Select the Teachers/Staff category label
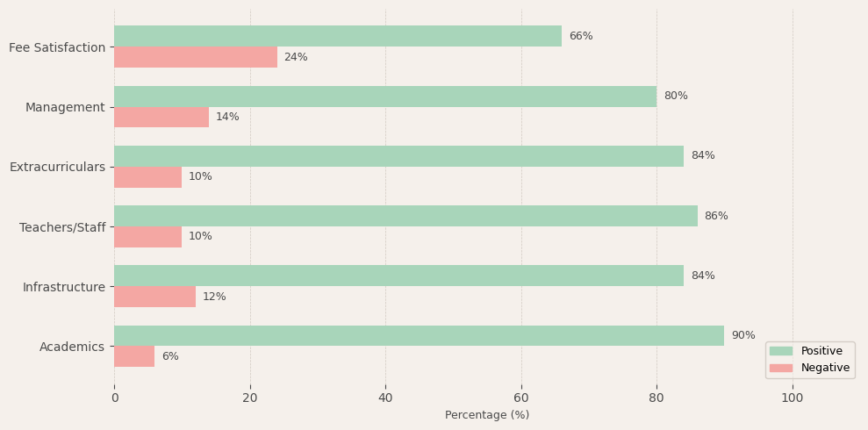The height and width of the screenshot is (430, 868). tap(62, 227)
